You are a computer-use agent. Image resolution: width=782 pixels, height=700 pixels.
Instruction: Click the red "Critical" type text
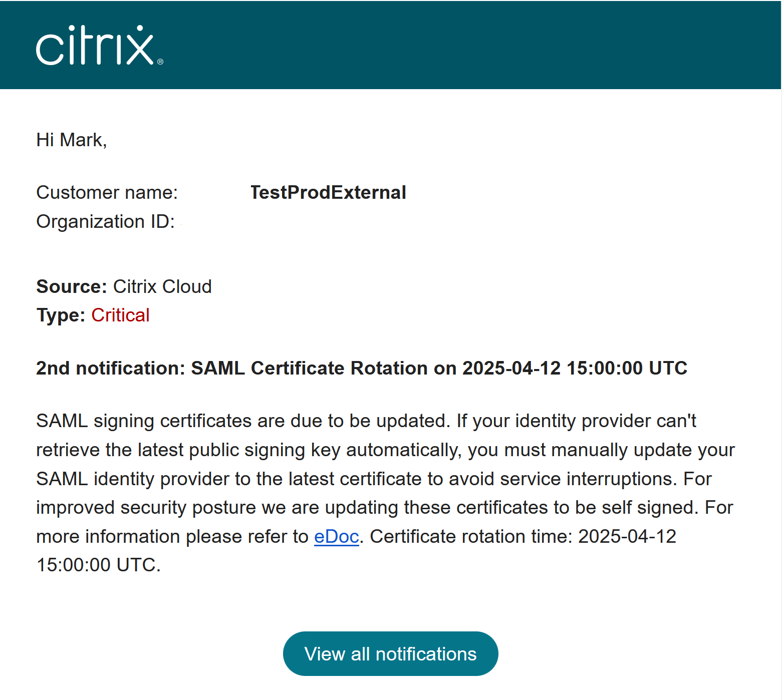pyautogui.click(x=120, y=315)
